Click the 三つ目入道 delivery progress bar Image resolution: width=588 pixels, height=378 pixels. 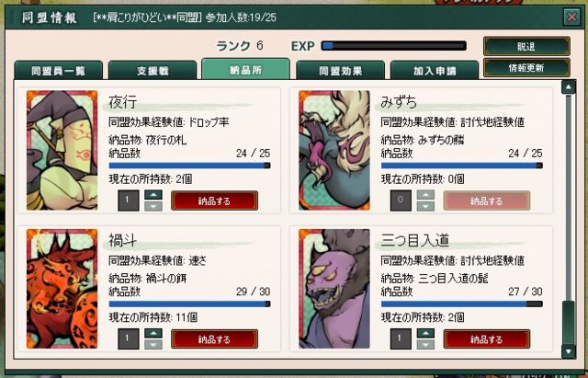[x=461, y=304]
